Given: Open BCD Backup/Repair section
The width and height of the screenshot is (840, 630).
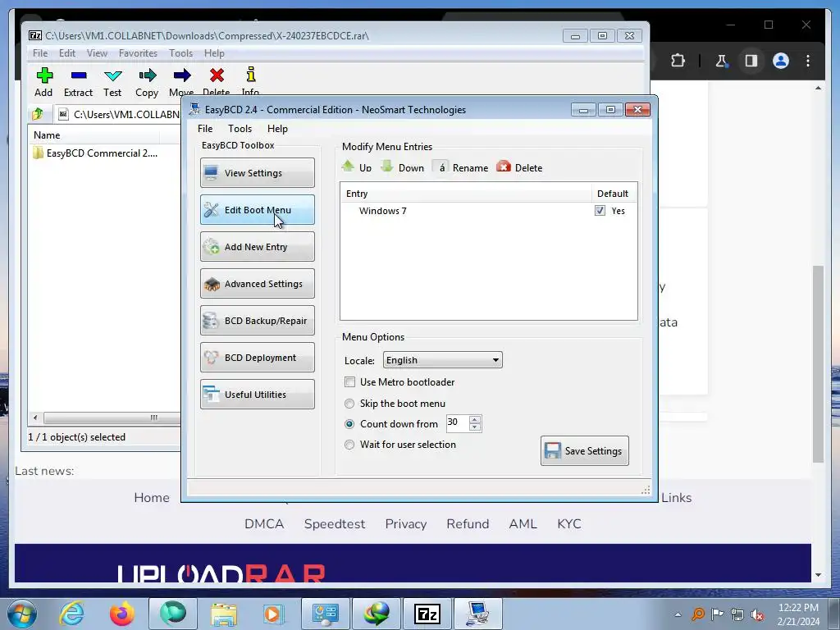Looking at the screenshot, I should (x=257, y=321).
